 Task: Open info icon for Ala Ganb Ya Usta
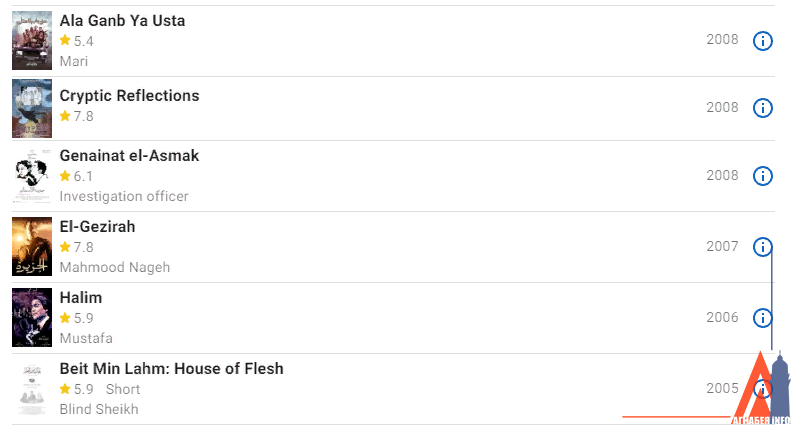[x=762, y=41]
